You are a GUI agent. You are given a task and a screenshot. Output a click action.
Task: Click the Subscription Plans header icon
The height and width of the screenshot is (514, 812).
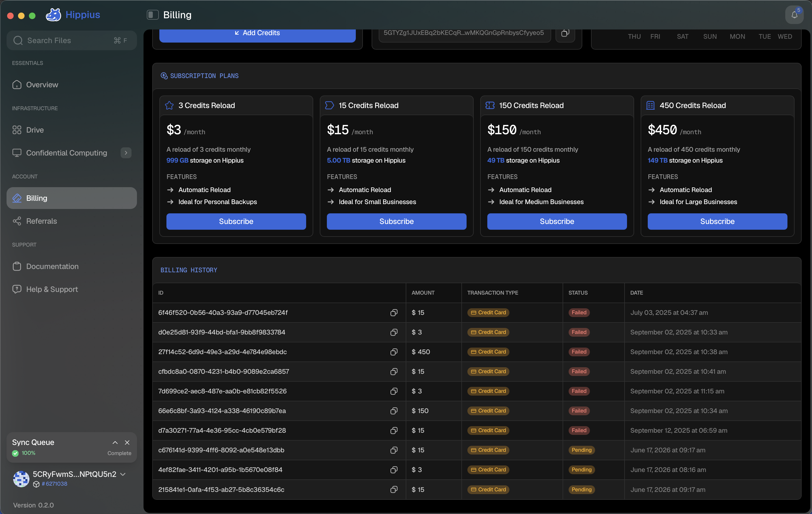[x=164, y=76]
